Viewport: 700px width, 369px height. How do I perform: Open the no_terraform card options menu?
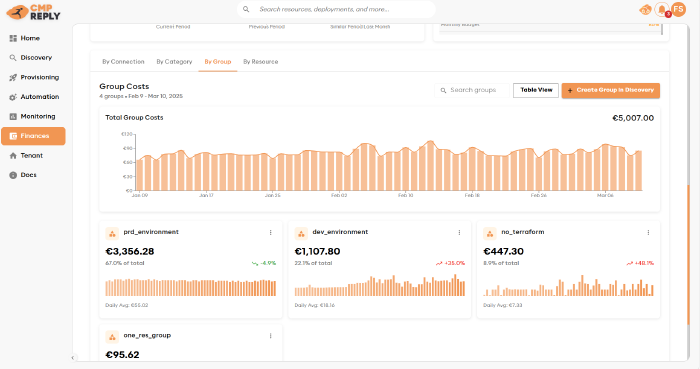click(648, 232)
